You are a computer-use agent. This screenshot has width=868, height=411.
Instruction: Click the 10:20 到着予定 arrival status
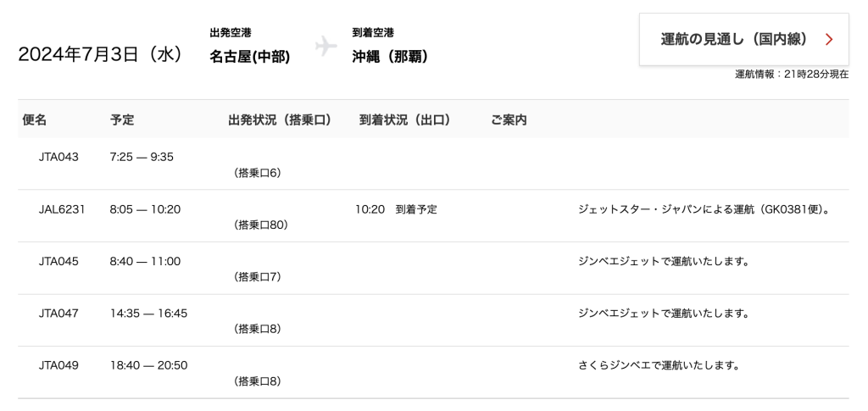(x=396, y=209)
